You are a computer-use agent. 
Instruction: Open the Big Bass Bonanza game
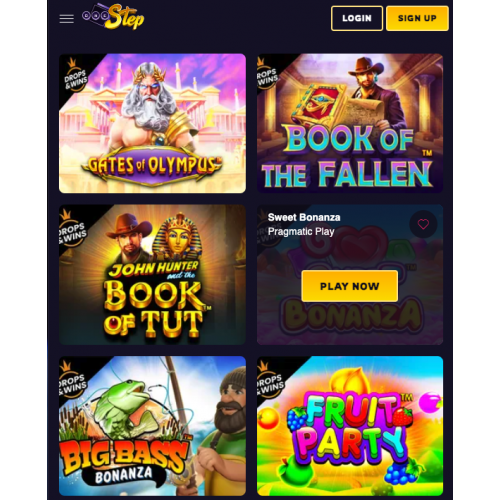tap(152, 426)
